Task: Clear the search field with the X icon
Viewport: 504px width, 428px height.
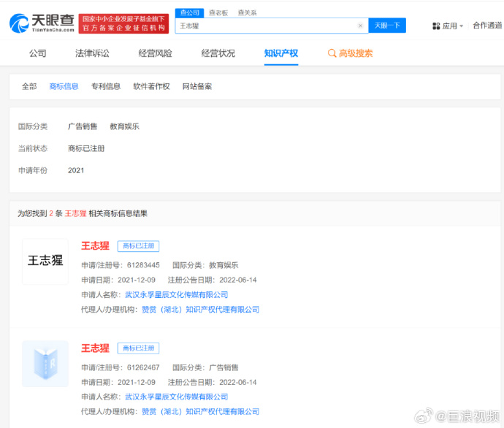Action: click(360, 26)
